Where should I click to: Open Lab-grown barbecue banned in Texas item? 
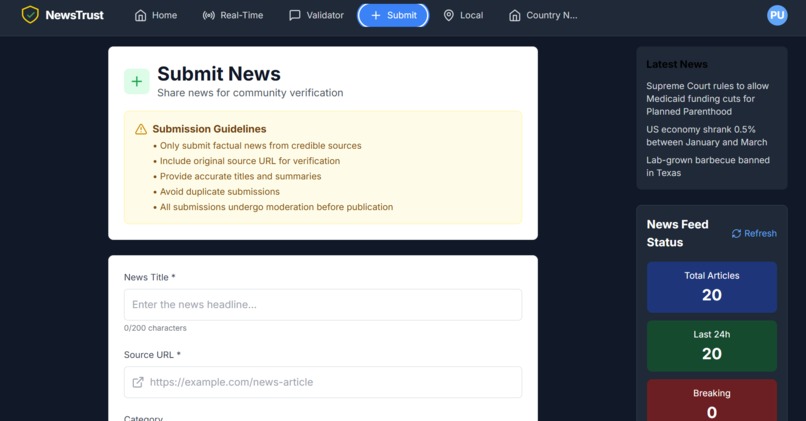(708, 167)
